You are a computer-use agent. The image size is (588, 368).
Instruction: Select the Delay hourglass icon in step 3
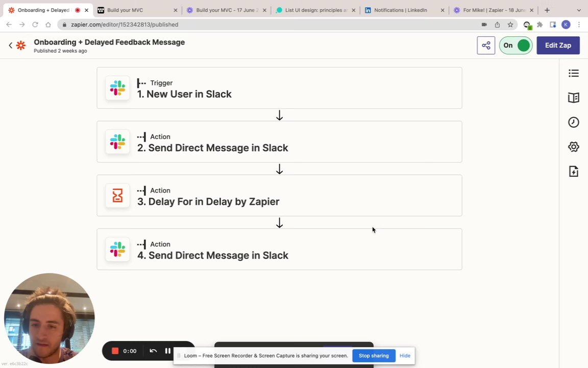[x=117, y=195]
